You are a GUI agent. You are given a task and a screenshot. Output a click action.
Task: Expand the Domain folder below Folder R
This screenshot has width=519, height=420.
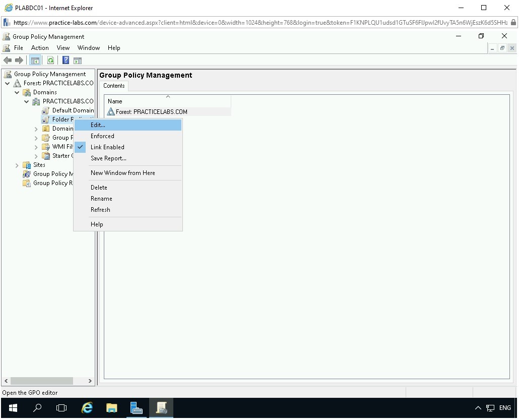pos(36,129)
